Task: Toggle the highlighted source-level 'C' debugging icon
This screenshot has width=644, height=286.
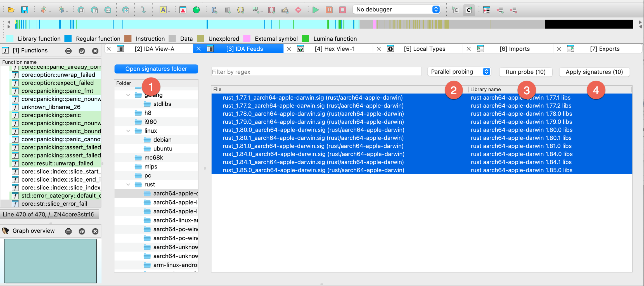Action: [469, 10]
